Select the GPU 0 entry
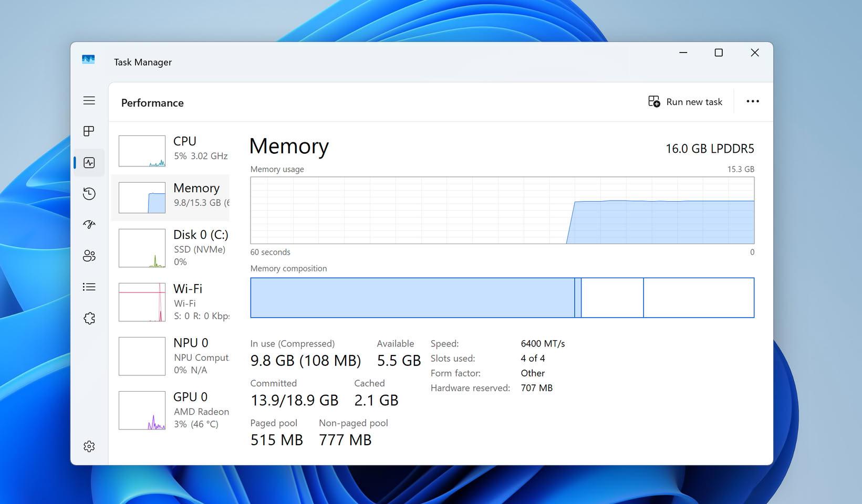 [171, 410]
